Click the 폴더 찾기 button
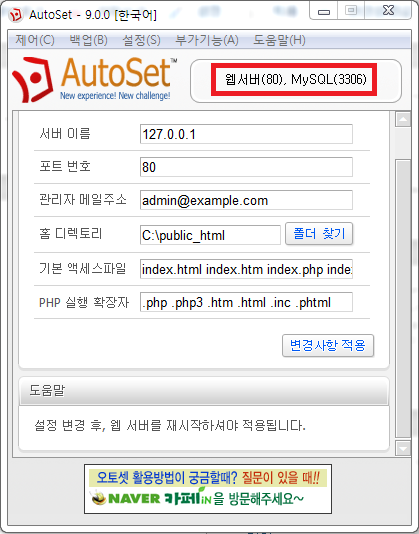This screenshot has height=534, width=419. click(x=319, y=234)
